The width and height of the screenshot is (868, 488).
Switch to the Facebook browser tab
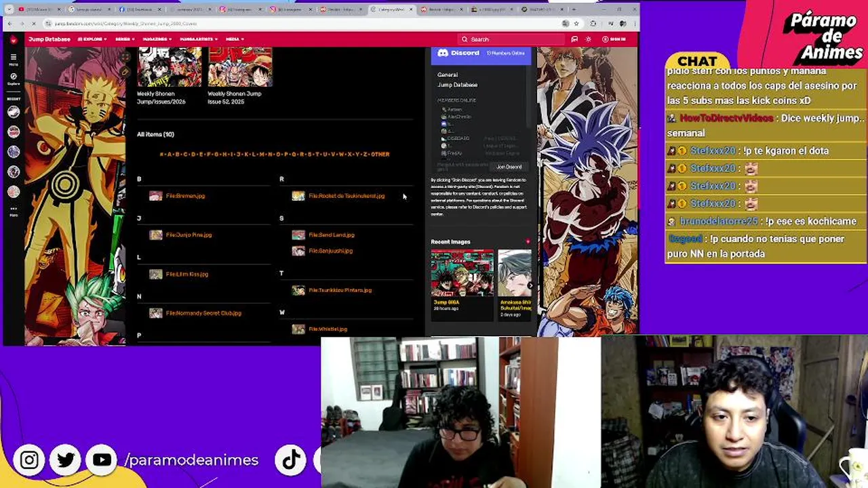click(139, 9)
